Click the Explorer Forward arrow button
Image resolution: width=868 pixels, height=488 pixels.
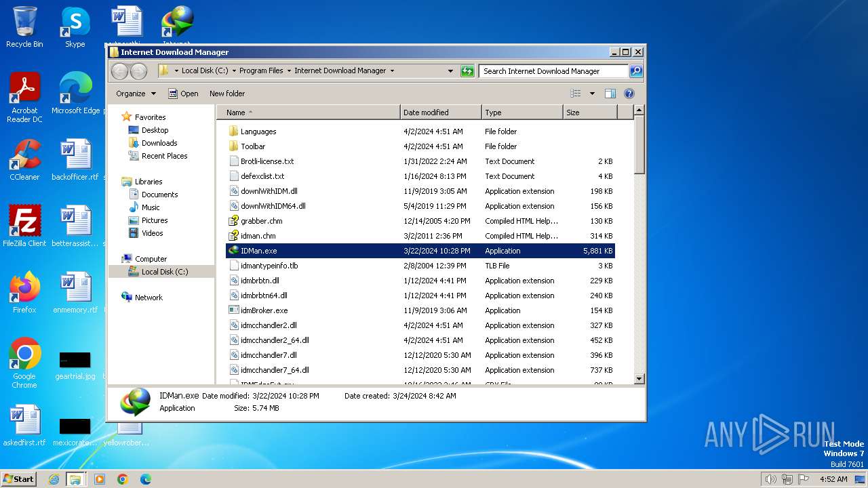pos(138,70)
